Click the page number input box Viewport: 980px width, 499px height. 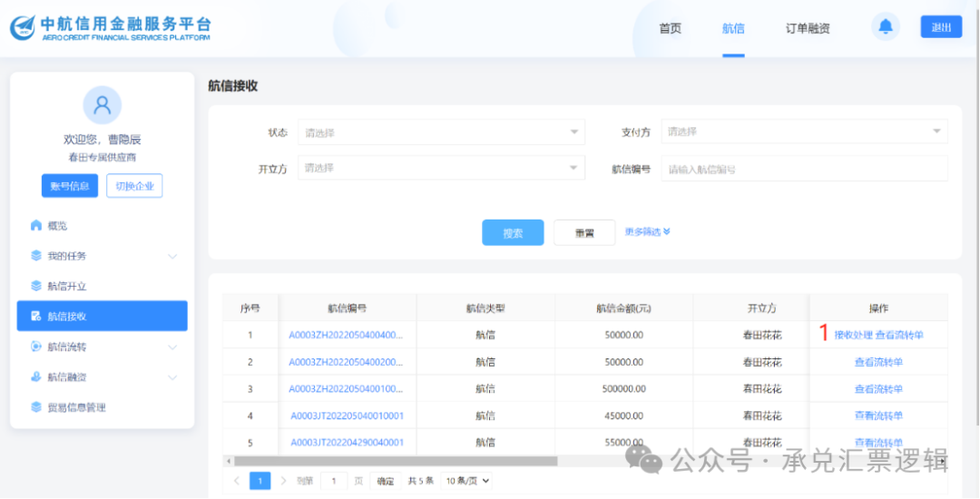tap(334, 481)
